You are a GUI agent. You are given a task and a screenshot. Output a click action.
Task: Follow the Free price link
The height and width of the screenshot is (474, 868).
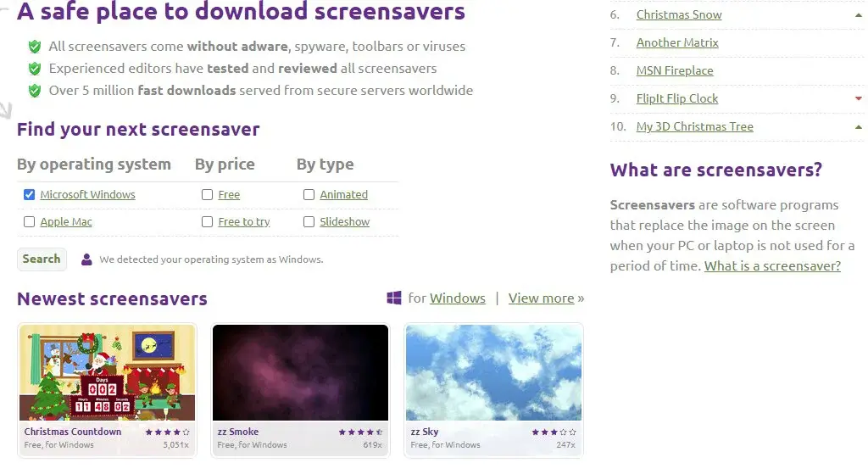pyautogui.click(x=229, y=194)
